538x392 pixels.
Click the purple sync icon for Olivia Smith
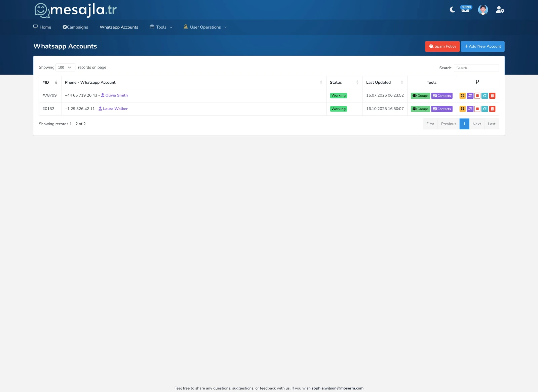click(x=470, y=96)
